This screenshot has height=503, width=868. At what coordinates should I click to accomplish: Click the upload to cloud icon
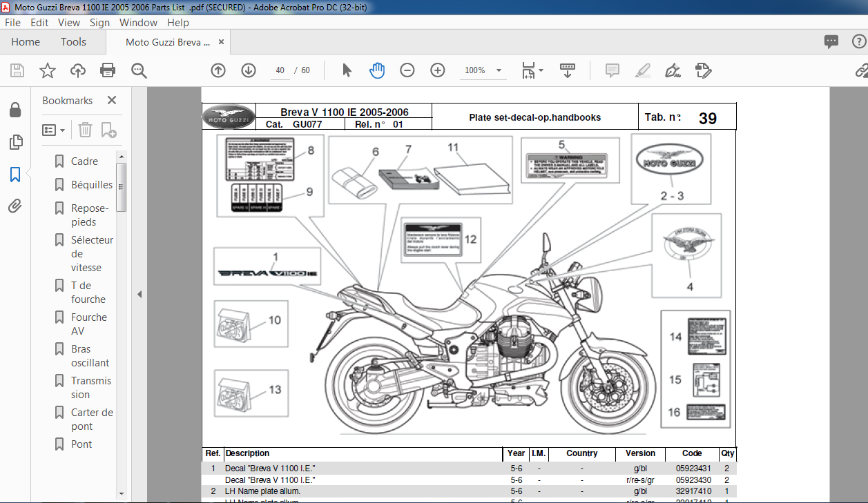(x=78, y=70)
